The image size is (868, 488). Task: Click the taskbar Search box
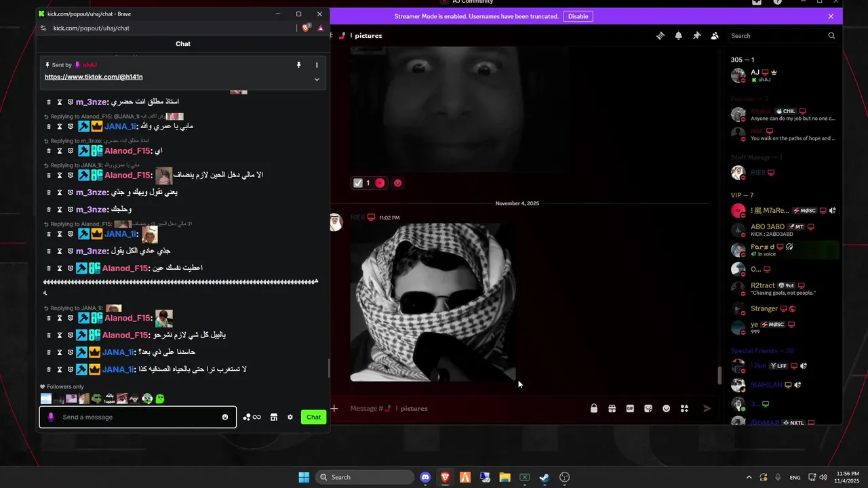pyautogui.click(x=365, y=477)
